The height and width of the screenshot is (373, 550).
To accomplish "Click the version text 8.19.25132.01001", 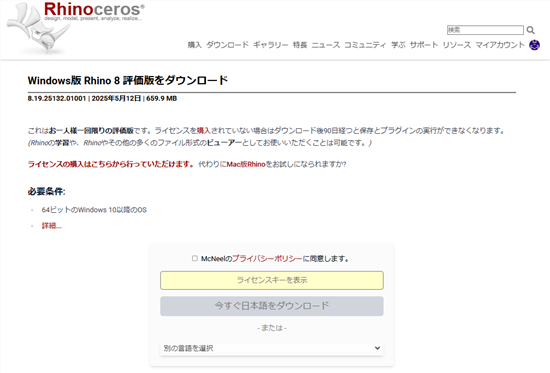I will tap(57, 98).
